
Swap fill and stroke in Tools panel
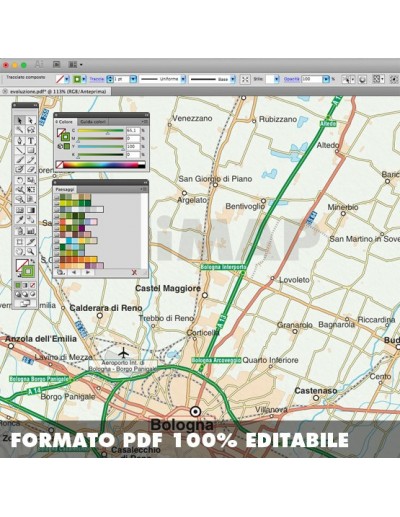coord(32,262)
